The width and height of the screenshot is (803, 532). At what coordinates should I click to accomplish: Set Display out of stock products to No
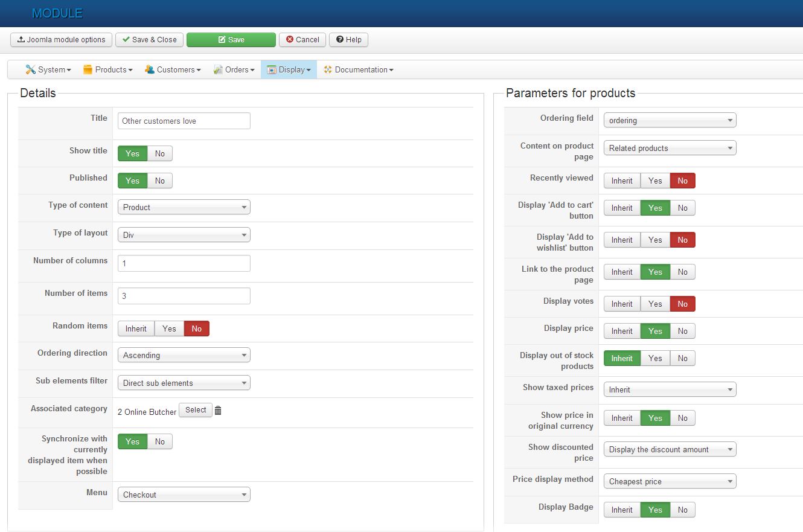pos(683,358)
